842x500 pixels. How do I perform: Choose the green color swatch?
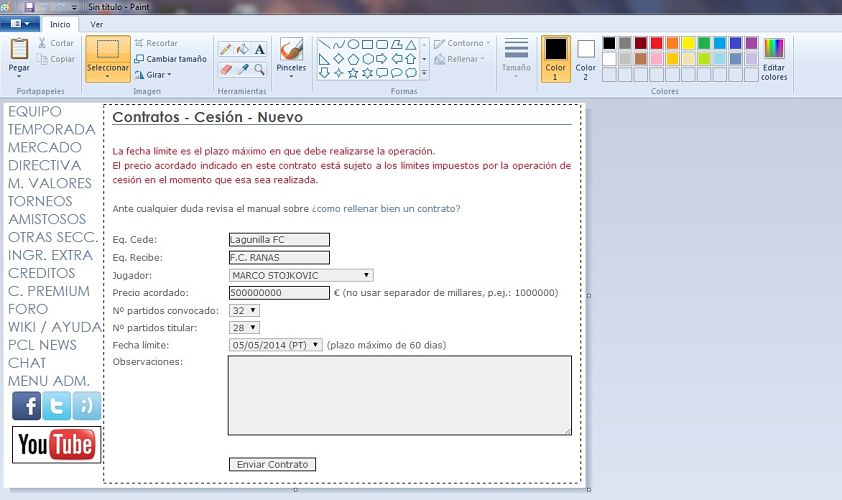click(x=704, y=43)
